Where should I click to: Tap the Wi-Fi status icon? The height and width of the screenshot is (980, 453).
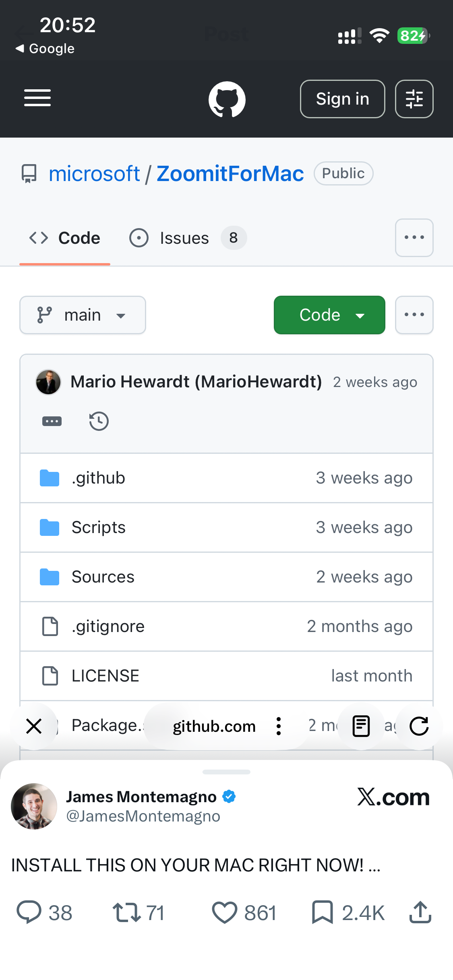click(x=379, y=36)
